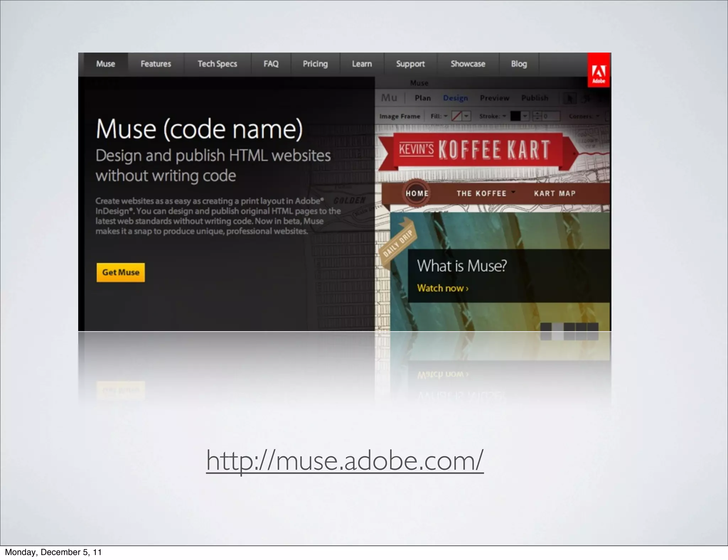Open the Learn navigation tab
Screen dimensions: 728x560
(x=362, y=64)
